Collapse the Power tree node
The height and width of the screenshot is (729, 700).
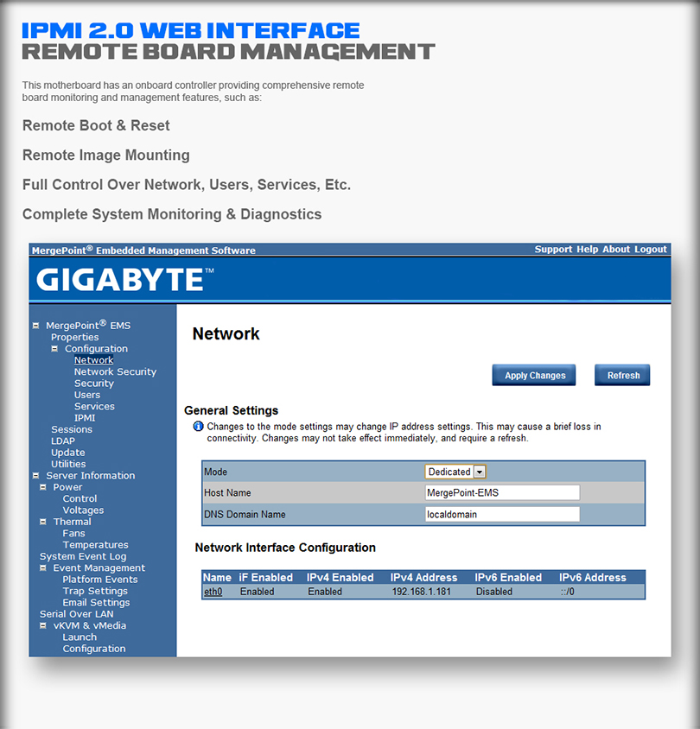point(43,487)
